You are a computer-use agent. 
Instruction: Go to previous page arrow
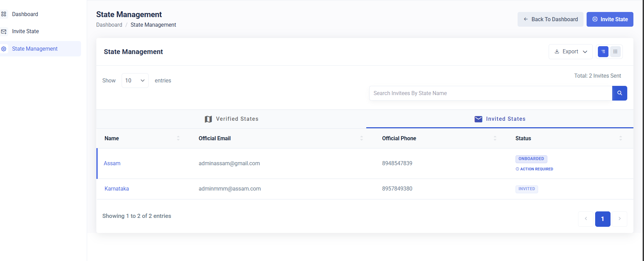coord(586,219)
